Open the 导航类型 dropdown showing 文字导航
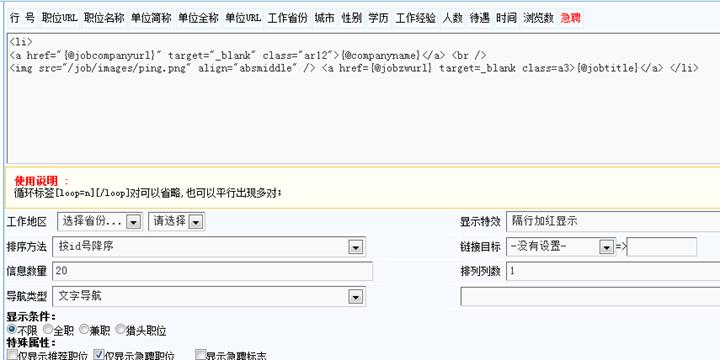The height and width of the screenshot is (360, 720). point(209,296)
